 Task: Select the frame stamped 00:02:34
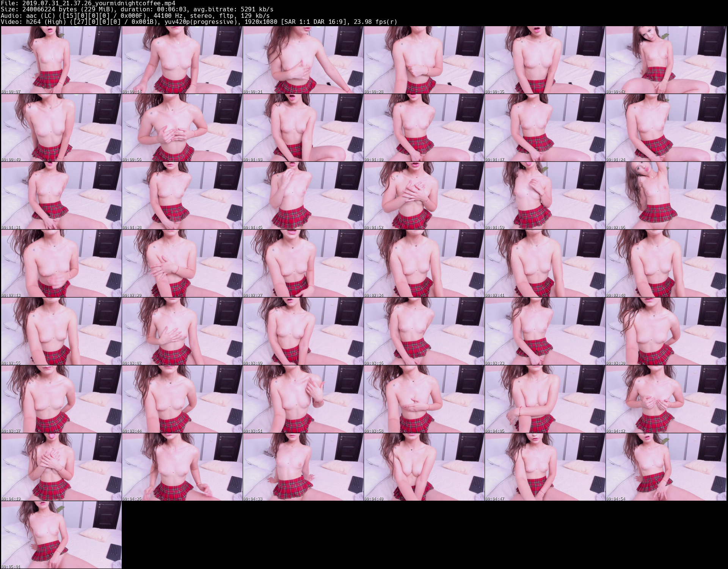[x=424, y=263]
